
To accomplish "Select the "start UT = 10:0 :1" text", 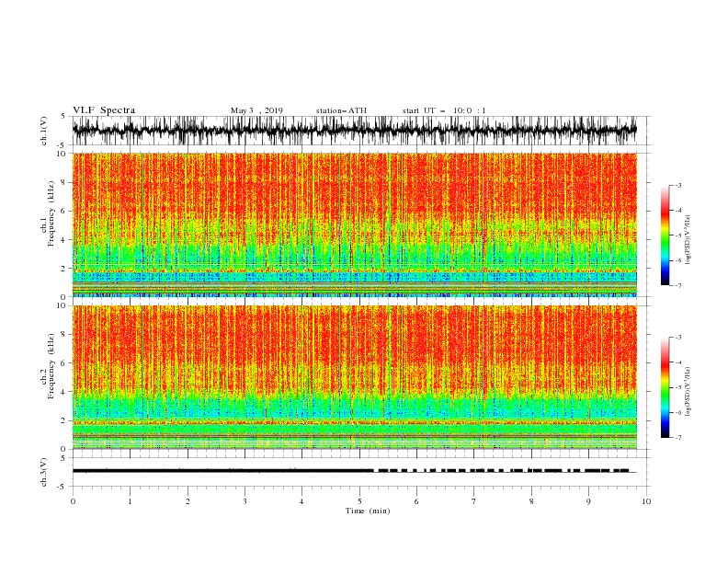I will point(444,110).
